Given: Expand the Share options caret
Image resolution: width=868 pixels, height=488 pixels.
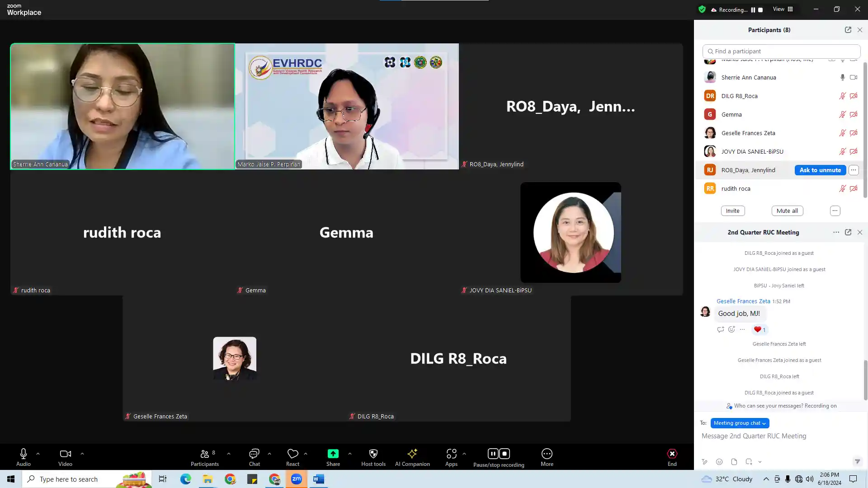Looking at the screenshot, I should 350,454.
